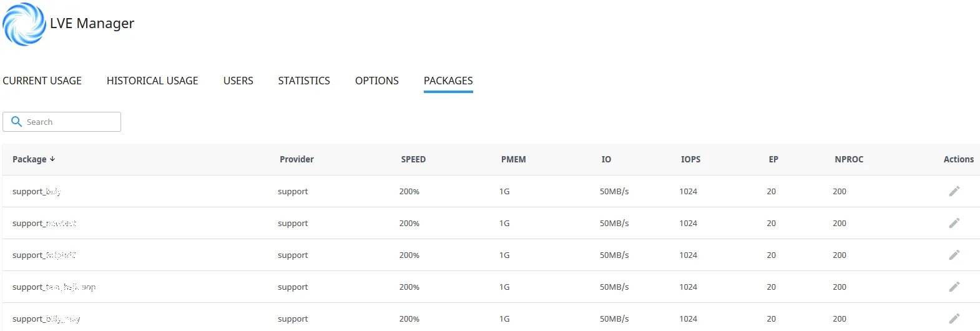
Task: Click the edit pencil in the fourth row
Action: 954,287
